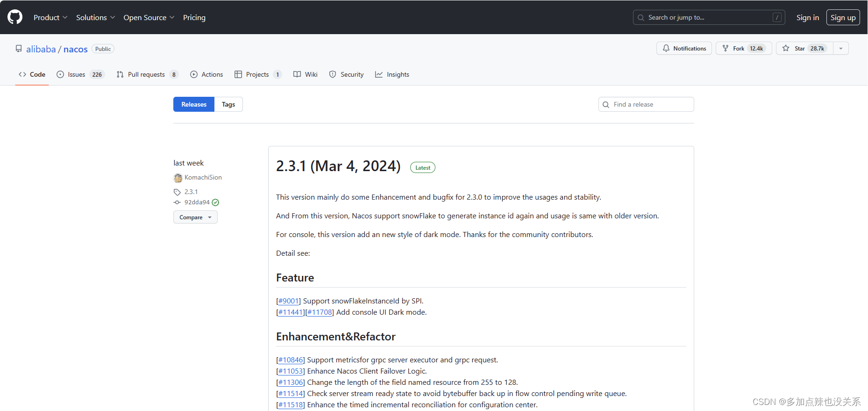Switch to the Code tab
This screenshot has height=411, width=868.
coord(32,74)
